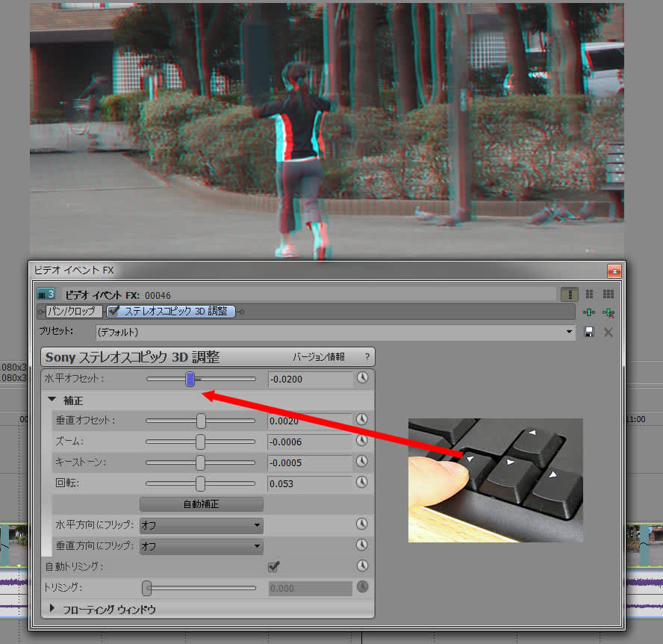Click the remove plug-in icon with red X

(x=608, y=312)
